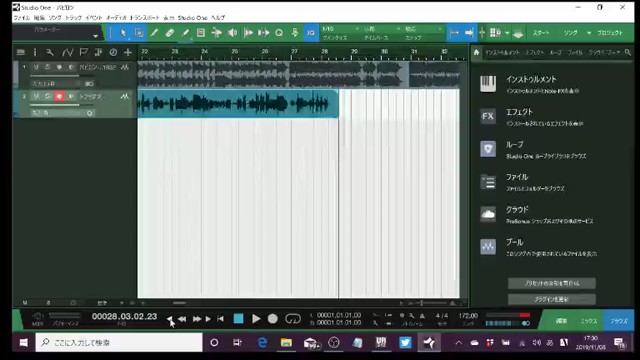
Task: Arm record on track 1
Action: (x=59, y=67)
